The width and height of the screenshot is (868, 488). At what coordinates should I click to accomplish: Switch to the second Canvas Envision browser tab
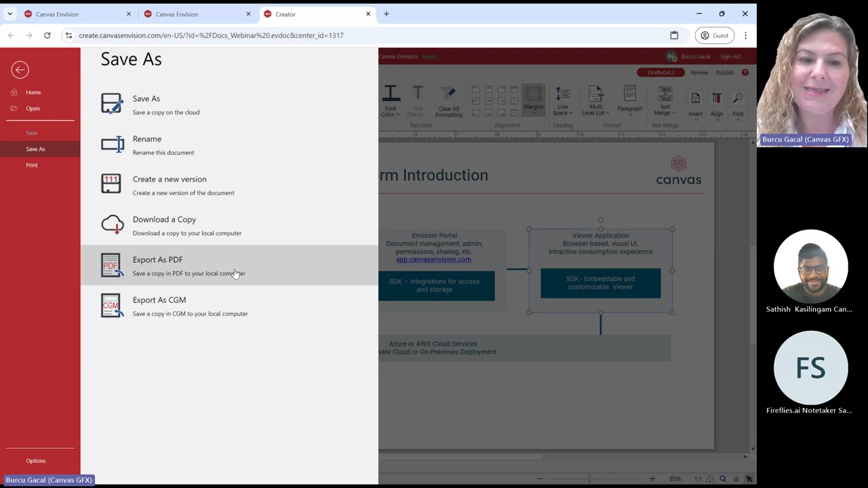pos(197,14)
